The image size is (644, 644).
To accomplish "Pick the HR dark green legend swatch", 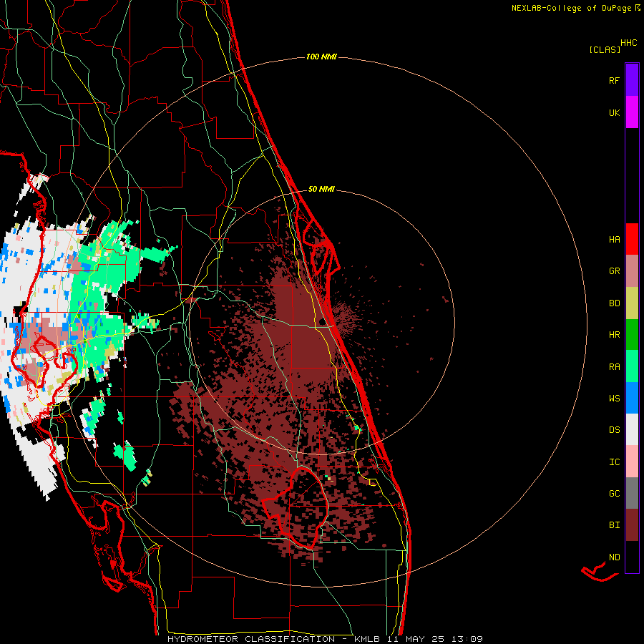I will coord(632,335).
